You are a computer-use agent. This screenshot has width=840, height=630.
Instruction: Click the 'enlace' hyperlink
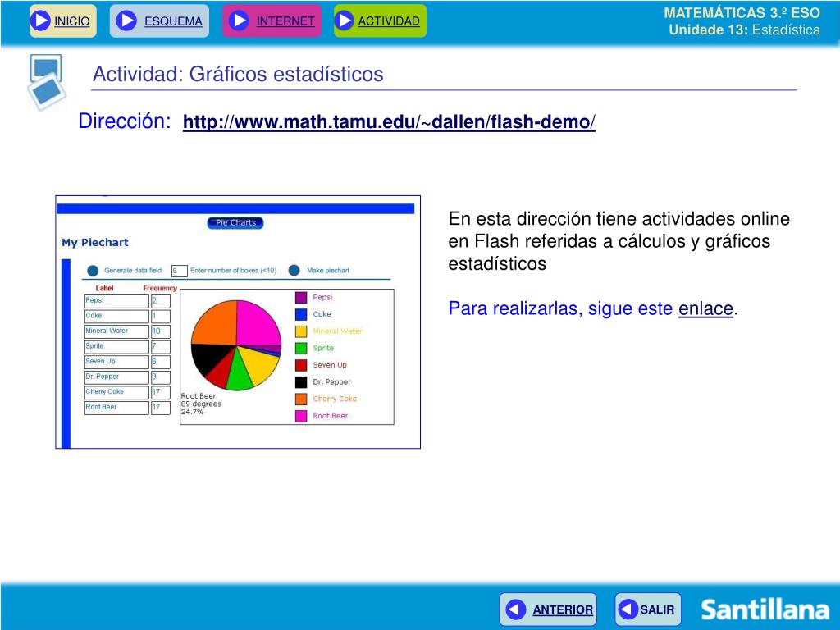tap(705, 308)
